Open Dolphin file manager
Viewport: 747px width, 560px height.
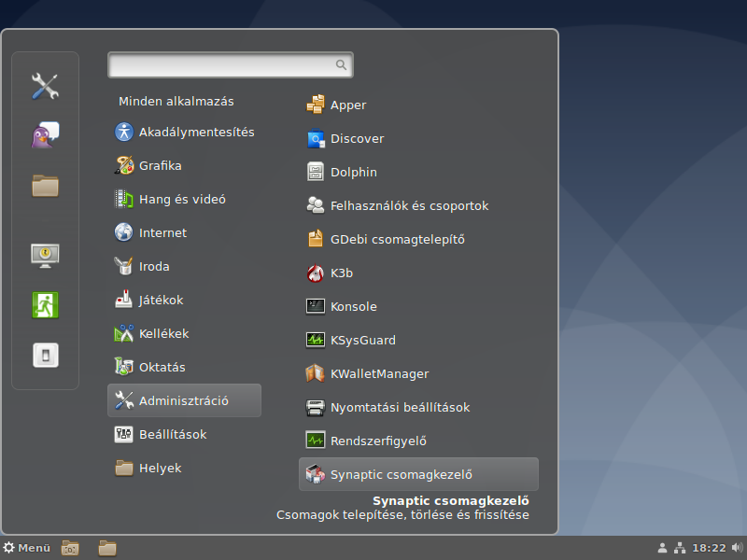418,173
